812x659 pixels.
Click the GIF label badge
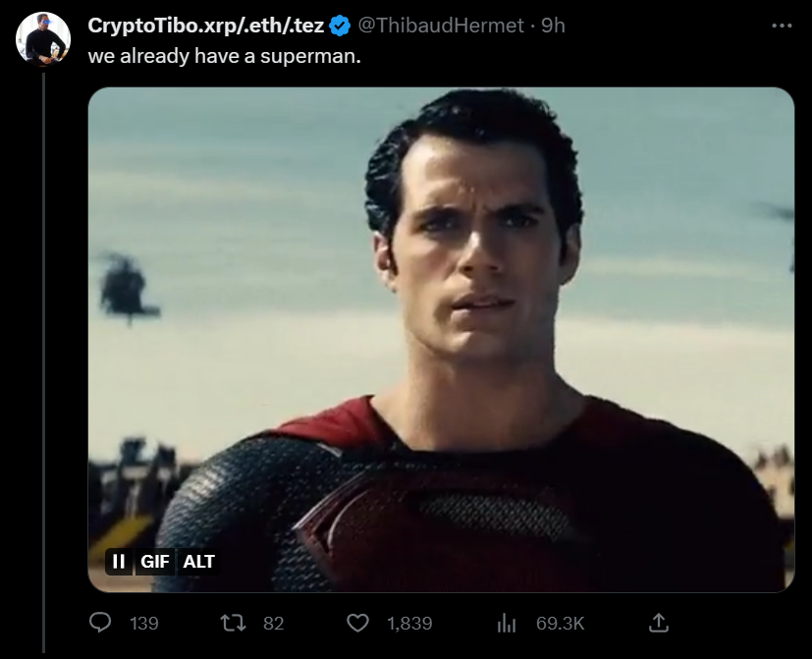click(155, 562)
